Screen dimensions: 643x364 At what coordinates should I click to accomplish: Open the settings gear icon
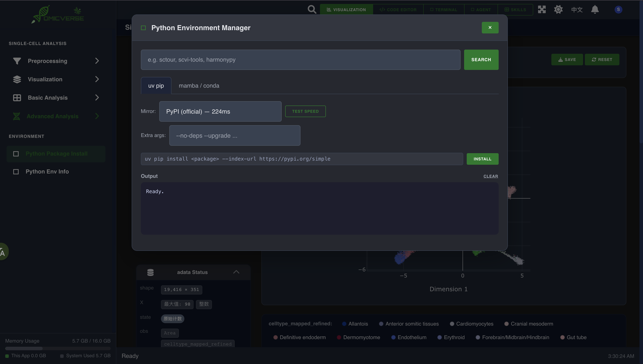[x=558, y=9]
